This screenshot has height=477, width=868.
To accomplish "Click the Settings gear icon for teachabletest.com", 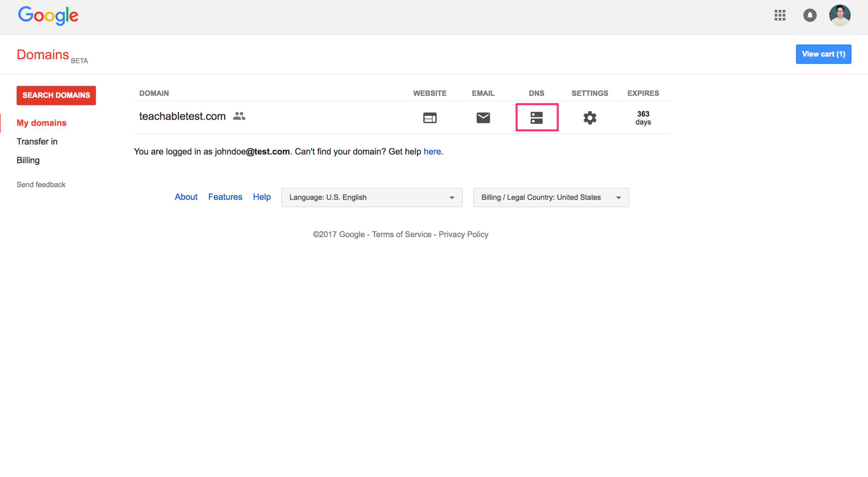I will 590,117.
